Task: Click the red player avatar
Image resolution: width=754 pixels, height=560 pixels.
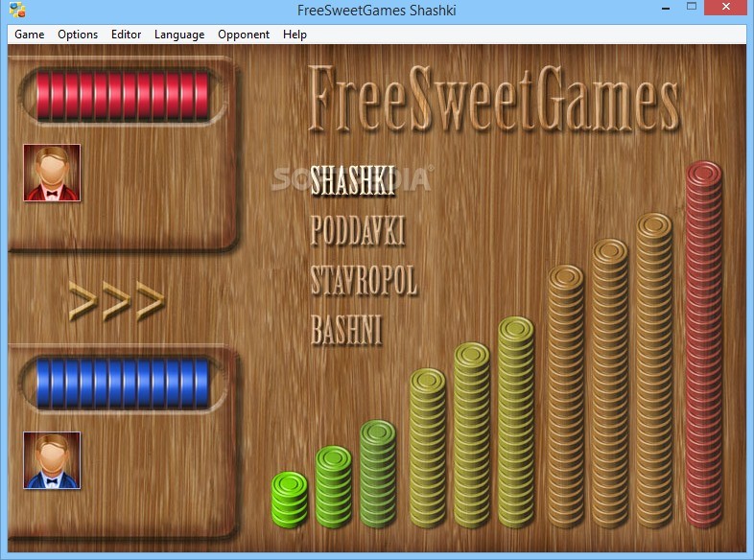Action: click(52, 173)
